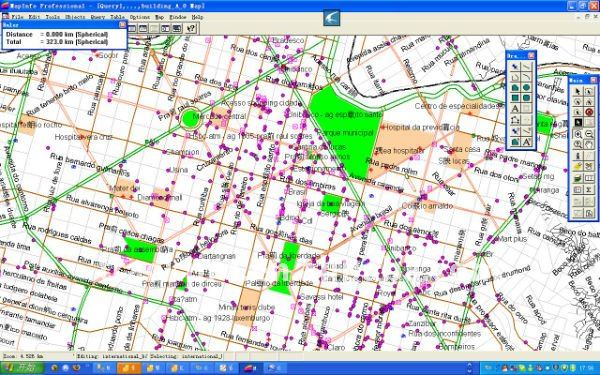Choose the Zoom-in magnifier tool
The height and width of the screenshot is (375, 600).
578,134
